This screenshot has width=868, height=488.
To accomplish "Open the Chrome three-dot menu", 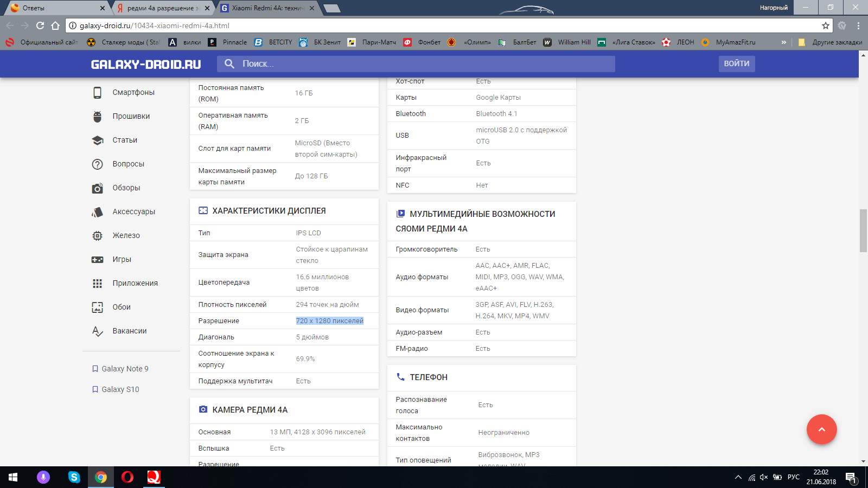I will click(858, 25).
